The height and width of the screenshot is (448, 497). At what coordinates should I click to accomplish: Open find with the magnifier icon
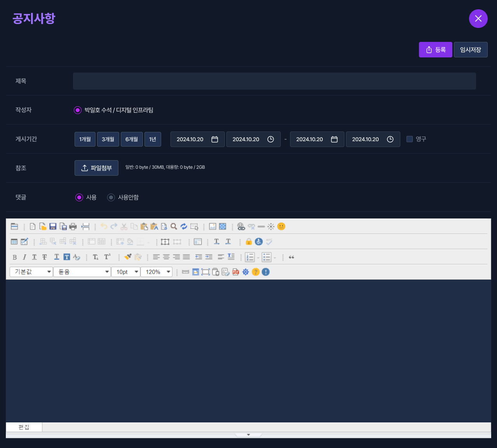pos(174,227)
